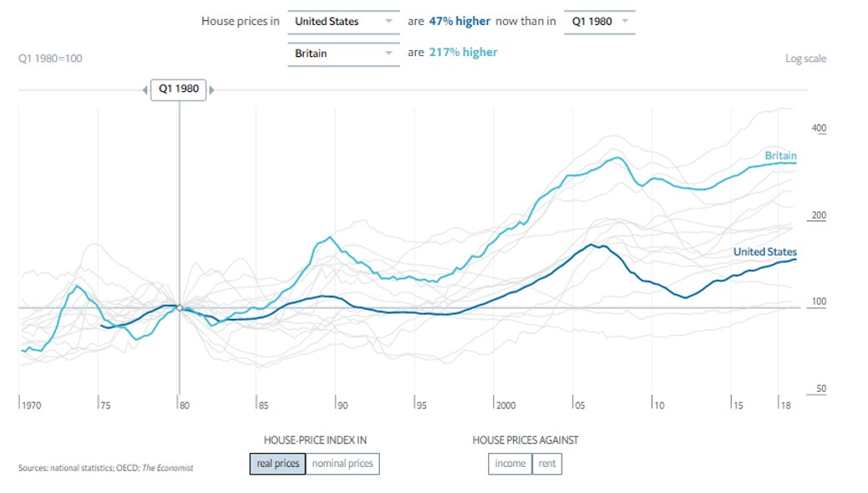Image resolution: width=868 pixels, height=493 pixels.
Task: Click the right arrow to step one quarter forward
Action: pyautogui.click(x=212, y=90)
